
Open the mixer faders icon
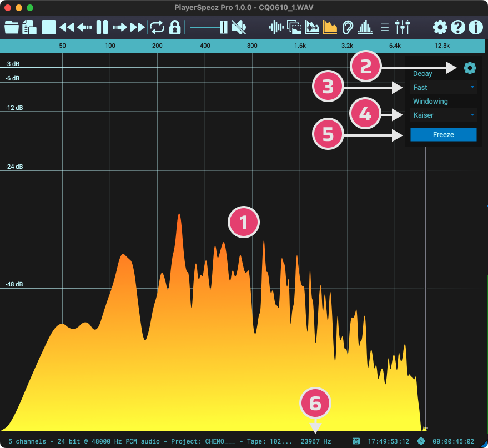pyautogui.click(x=403, y=27)
